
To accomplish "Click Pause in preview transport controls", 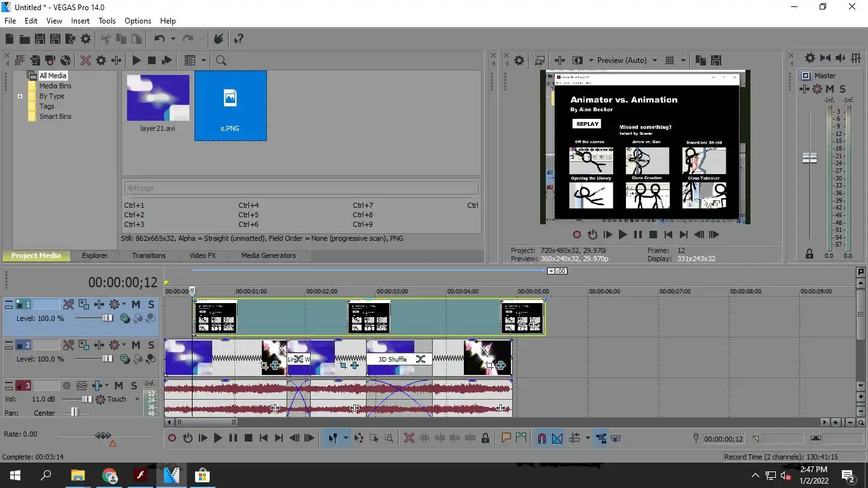I will [x=638, y=234].
